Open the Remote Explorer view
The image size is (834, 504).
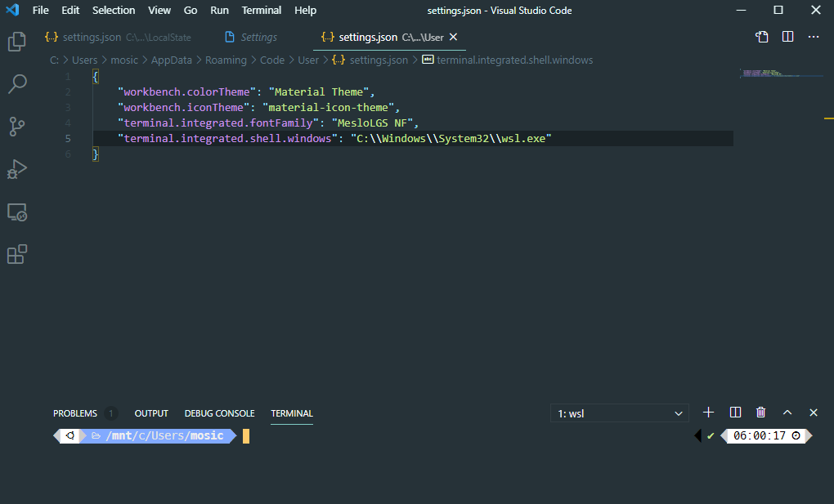click(17, 212)
